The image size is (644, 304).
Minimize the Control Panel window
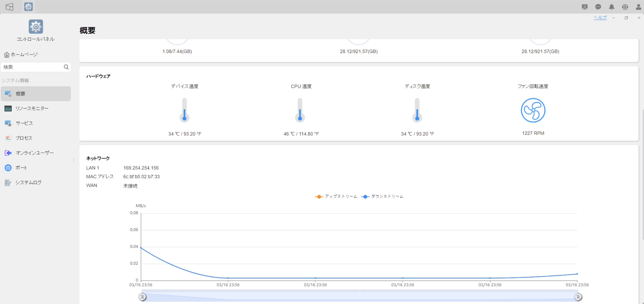pos(613,18)
